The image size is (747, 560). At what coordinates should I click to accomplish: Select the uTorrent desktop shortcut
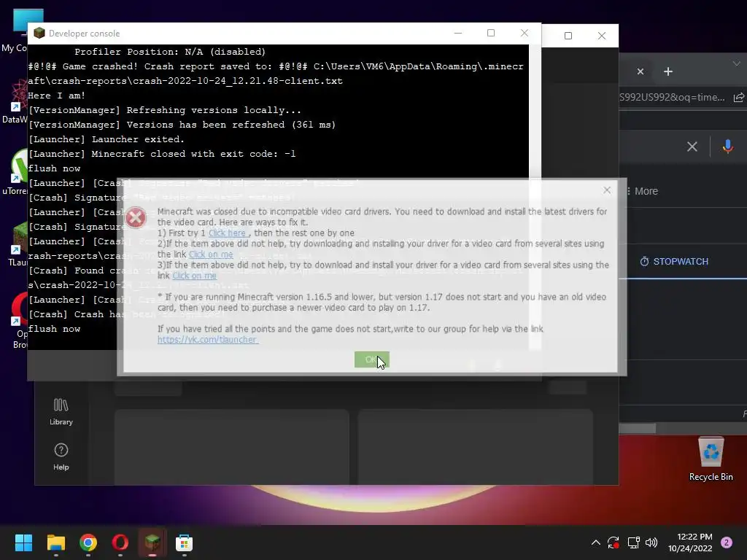[x=15, y=171]
